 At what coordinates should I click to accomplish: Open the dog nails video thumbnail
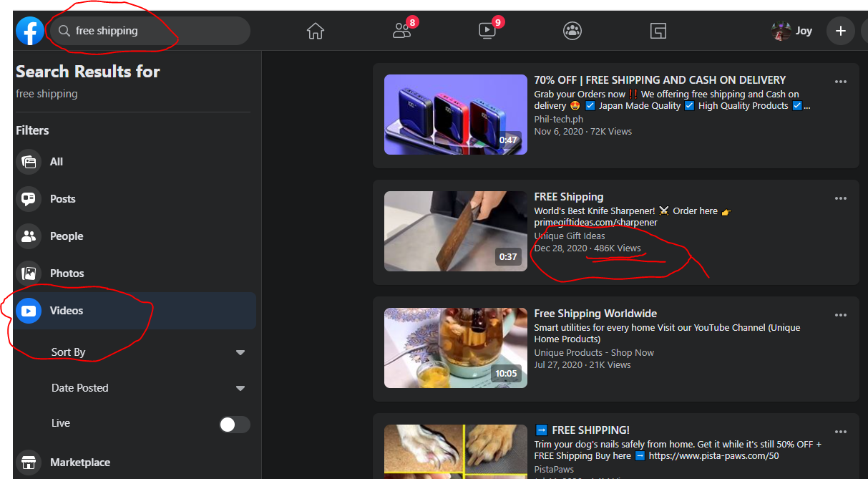[456, 452]
